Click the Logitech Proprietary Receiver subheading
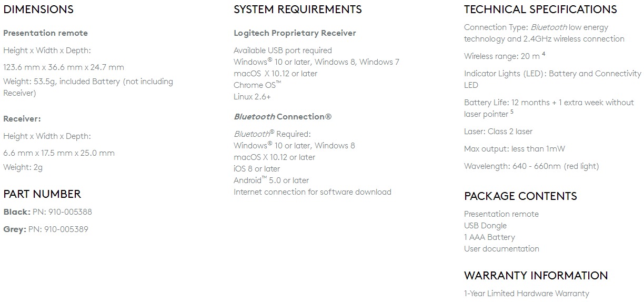Viewport: 644px width, 302px height. click(x=295, y=33)
